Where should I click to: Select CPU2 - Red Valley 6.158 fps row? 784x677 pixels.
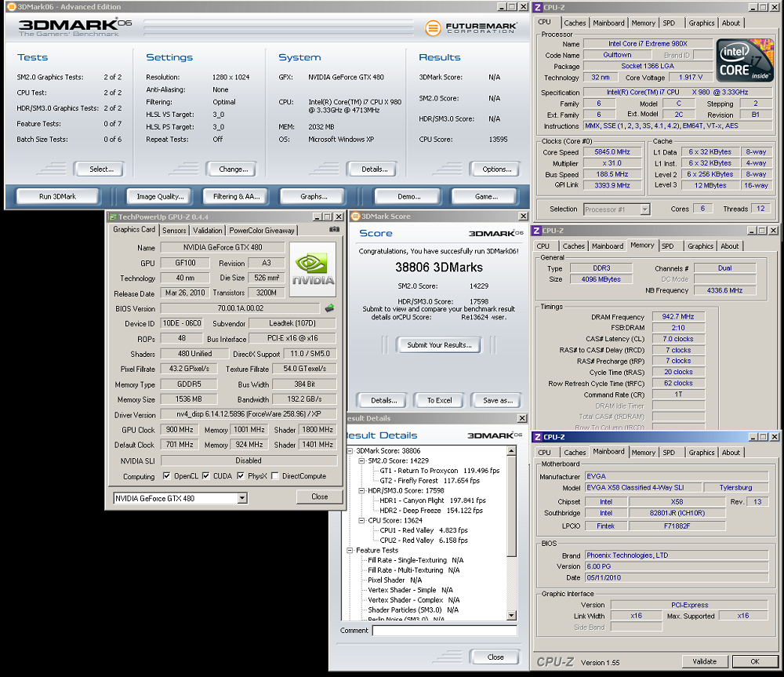click(423, 541)
